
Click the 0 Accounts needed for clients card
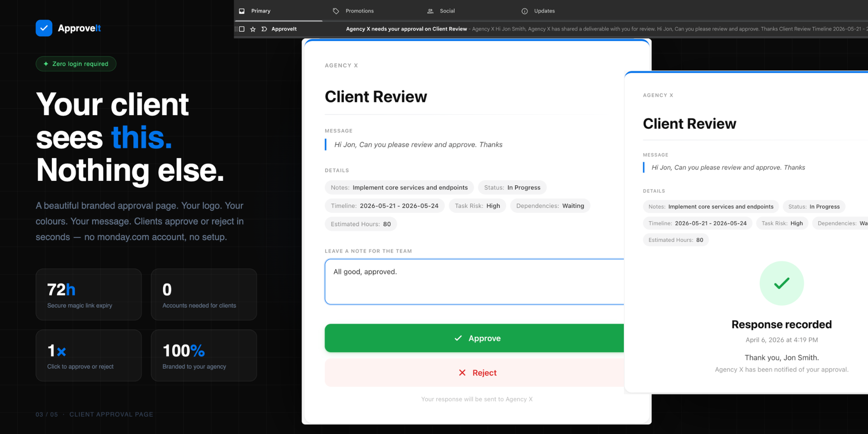coord(203,294)
